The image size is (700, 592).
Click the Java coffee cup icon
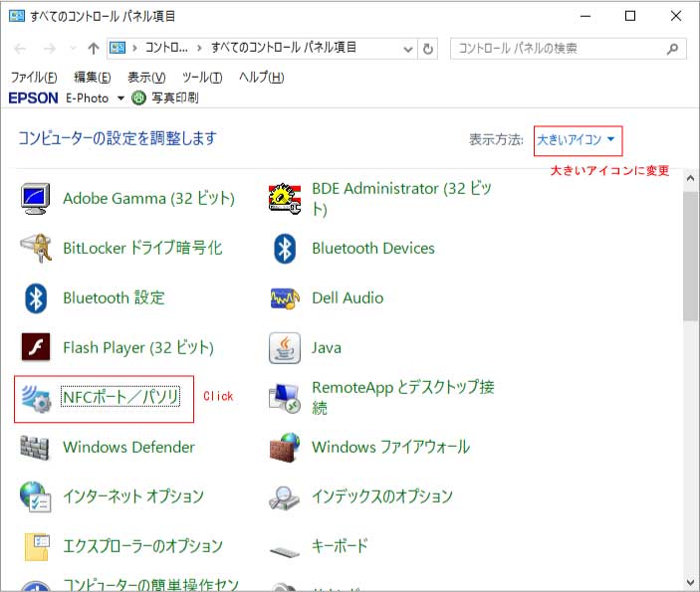(x=285, y=347)
